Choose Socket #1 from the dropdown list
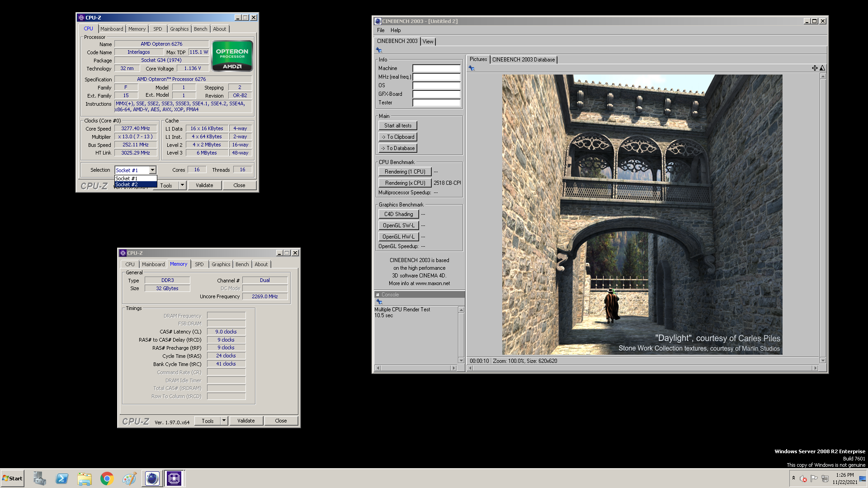 pos(136,178)
